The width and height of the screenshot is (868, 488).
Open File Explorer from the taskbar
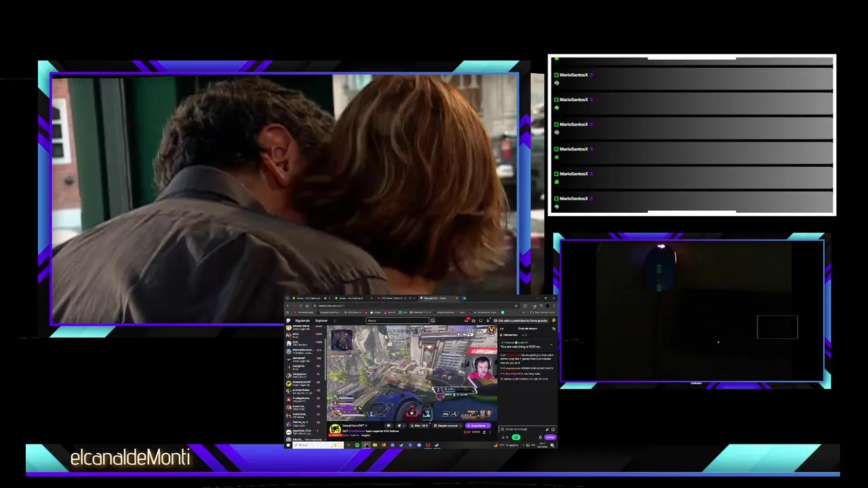(x=375, y=445)
